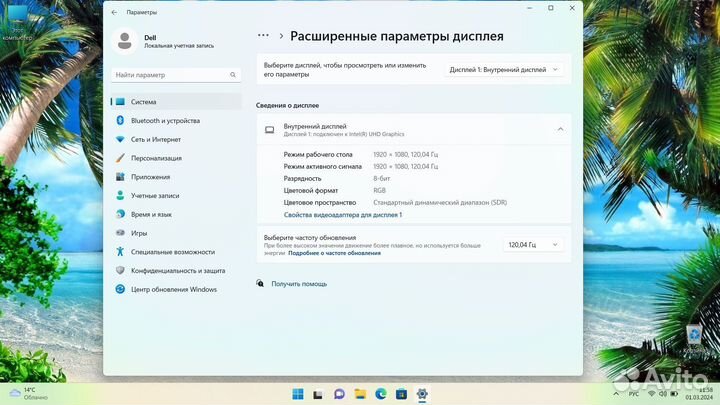Open Центр обновления Windows section
Image resolution: width=720 pixels, height=405 pixels.
coord(176,289)
